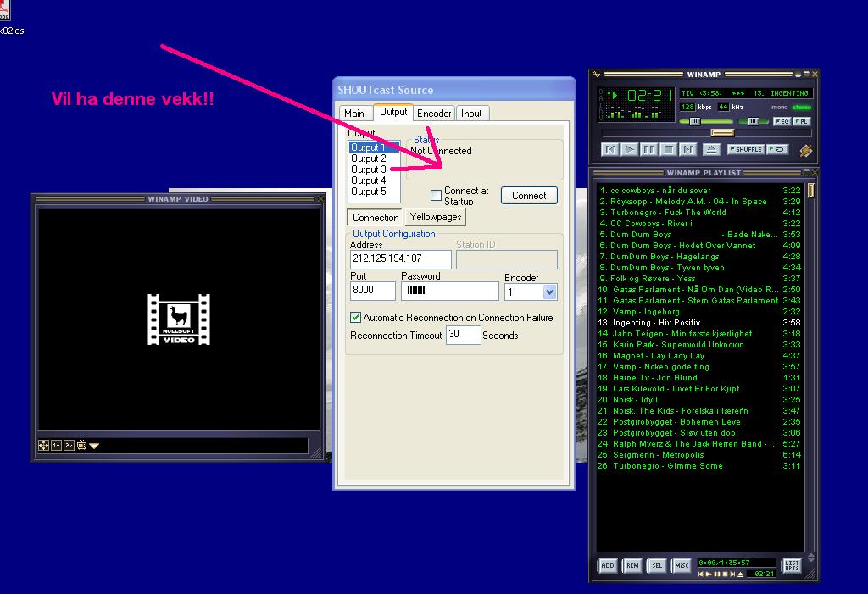868x594 pixels.
Task: Toggle the EQ equalizer window button
Action: coord(782,121)
